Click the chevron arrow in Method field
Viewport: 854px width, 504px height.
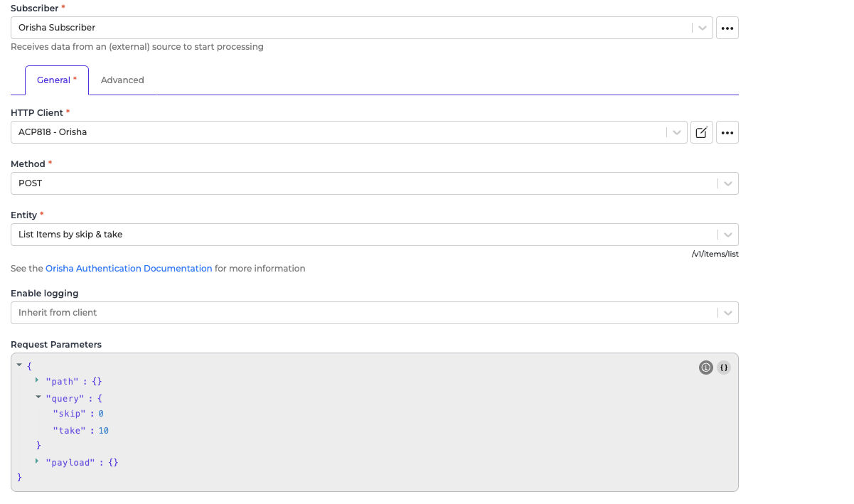tap(727, 183)
